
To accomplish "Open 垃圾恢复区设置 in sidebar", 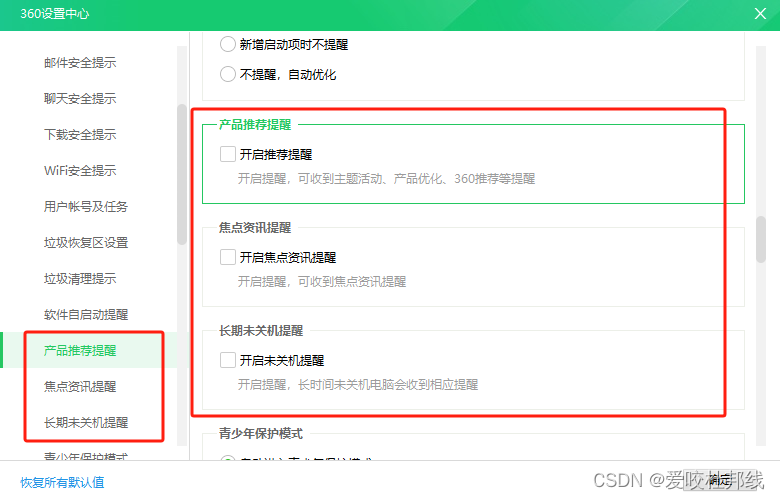I will pyautogui.click(x=86, y=243).
